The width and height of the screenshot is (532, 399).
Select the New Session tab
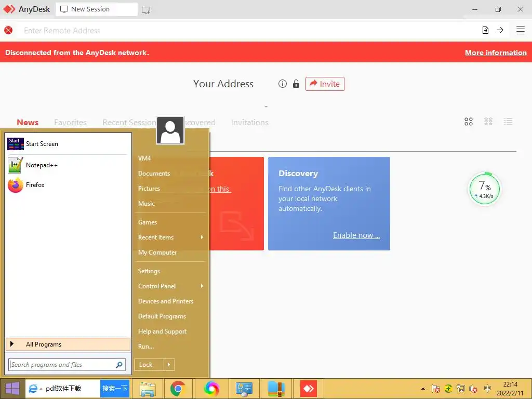[x=96, y=9]
